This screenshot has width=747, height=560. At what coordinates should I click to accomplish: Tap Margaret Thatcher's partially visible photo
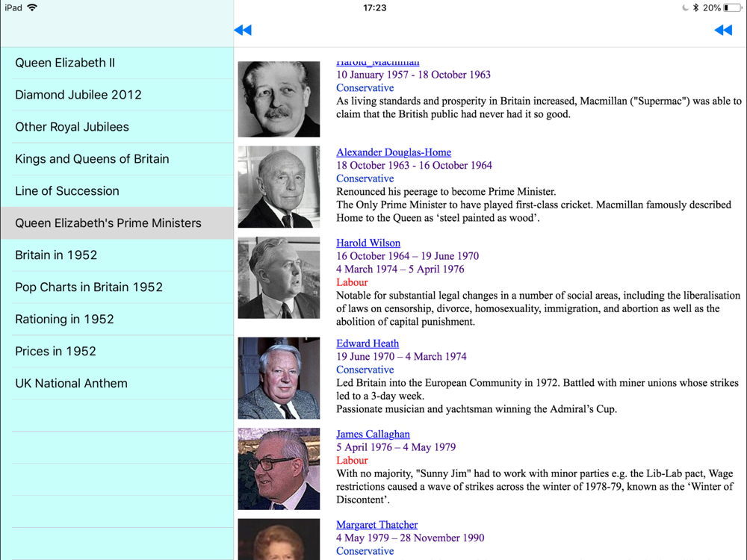[279, 539]
